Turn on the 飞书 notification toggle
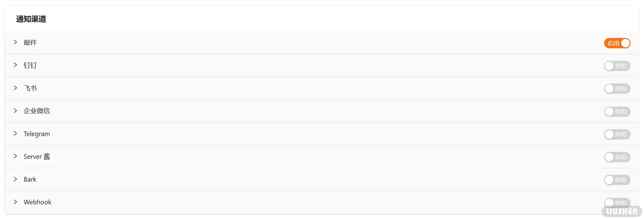Image resolution: width=644 pixels, height=219 pixels. point(617,89)
